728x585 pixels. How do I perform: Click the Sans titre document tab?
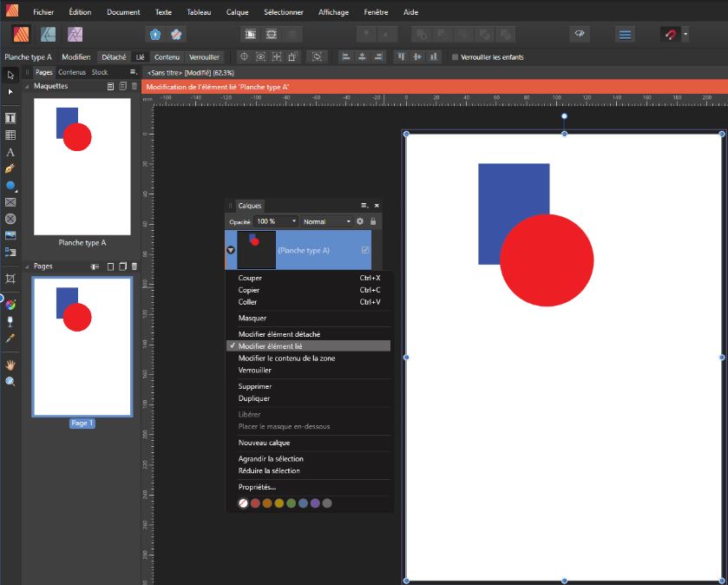(191, 73)
